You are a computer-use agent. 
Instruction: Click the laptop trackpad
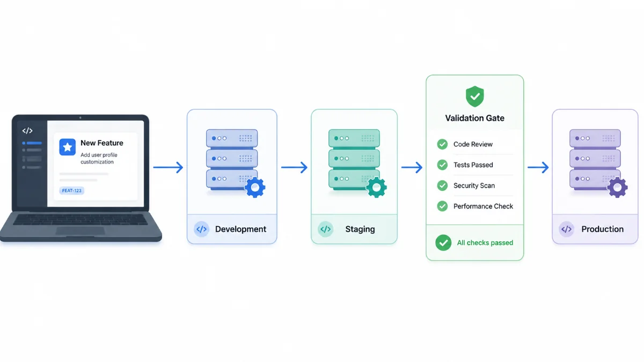tap(80, 231)
